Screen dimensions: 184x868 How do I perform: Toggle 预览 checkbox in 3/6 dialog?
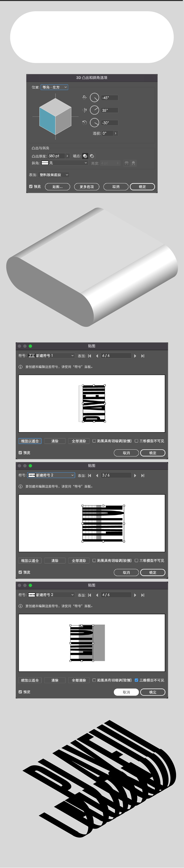[20, 572]
